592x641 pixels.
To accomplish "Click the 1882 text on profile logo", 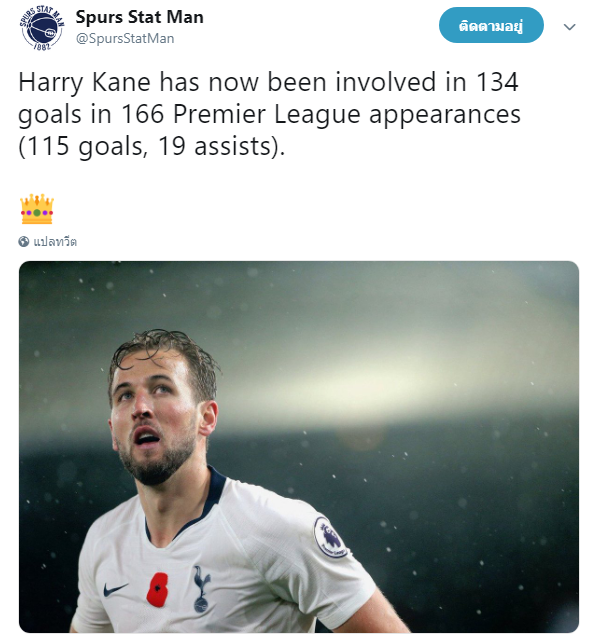I will [x=42, y=46].
